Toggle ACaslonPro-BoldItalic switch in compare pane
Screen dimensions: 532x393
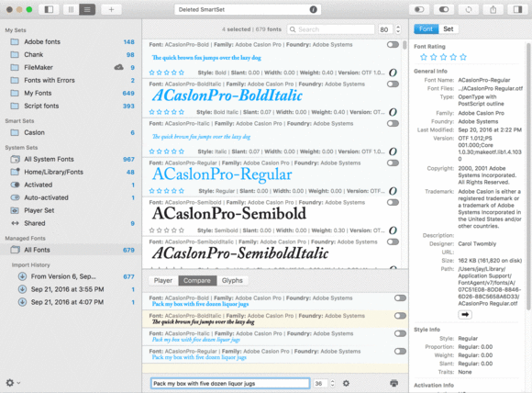coord(400,316)
